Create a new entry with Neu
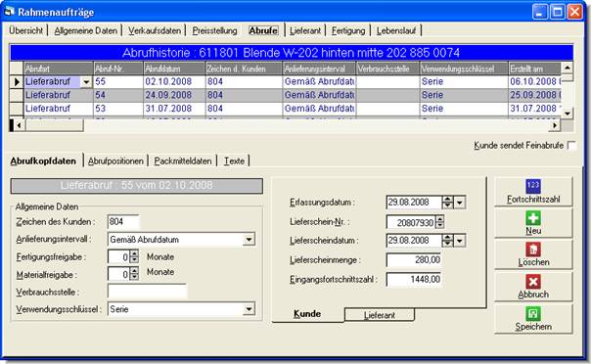The image size is (591, 364). pos(533,223)
